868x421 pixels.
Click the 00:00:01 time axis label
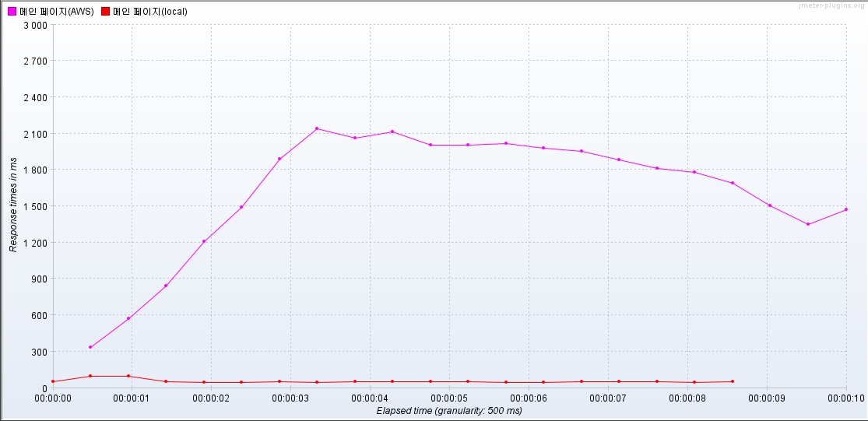(132, 398)
